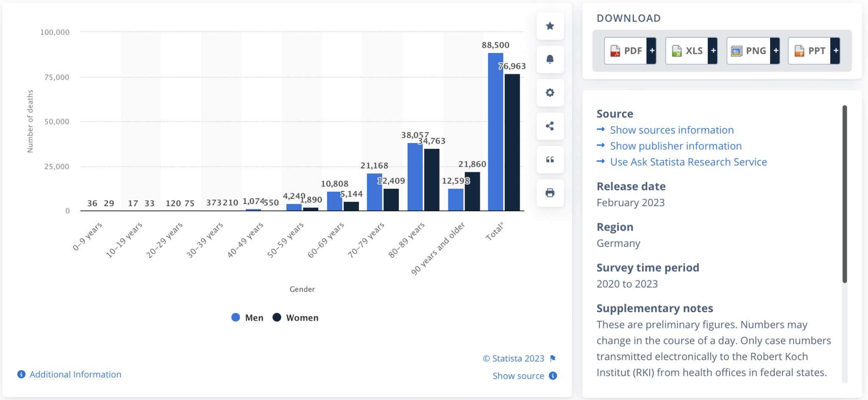Click the print icon

550,193
